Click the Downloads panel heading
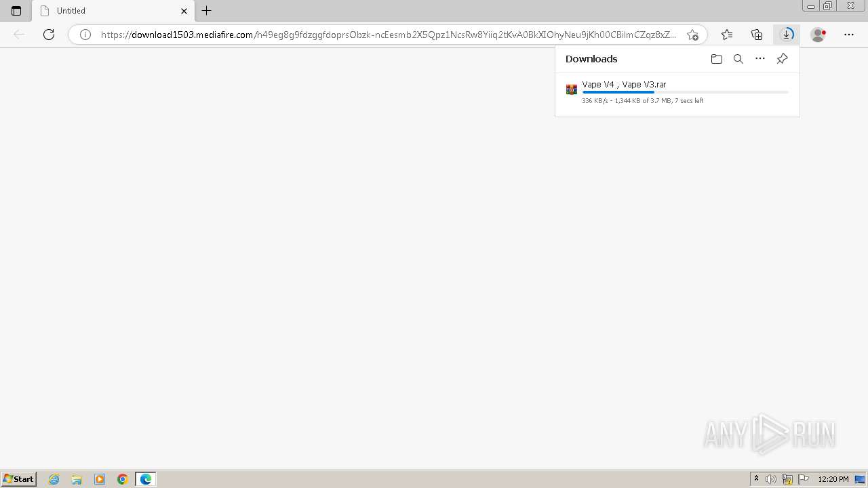 (x=591, y=59)
